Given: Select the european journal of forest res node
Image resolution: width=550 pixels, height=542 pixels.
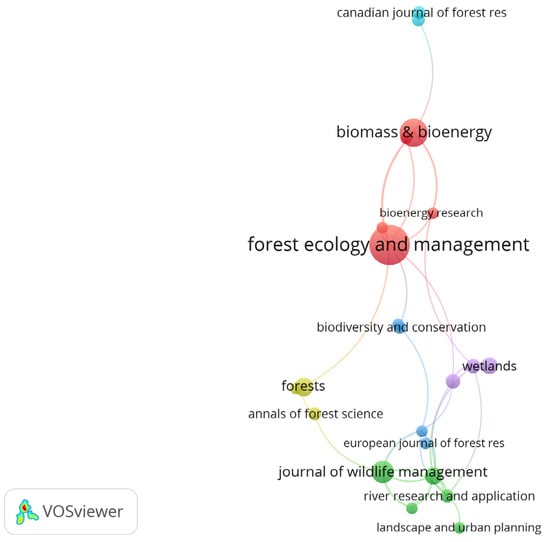Looking at the screenshot, I should point(425,443).
